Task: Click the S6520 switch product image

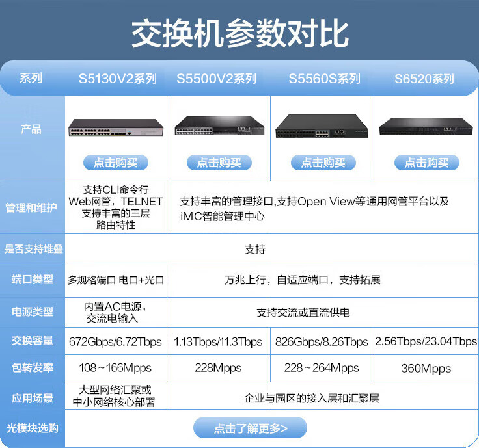Action: coord(426,126)
